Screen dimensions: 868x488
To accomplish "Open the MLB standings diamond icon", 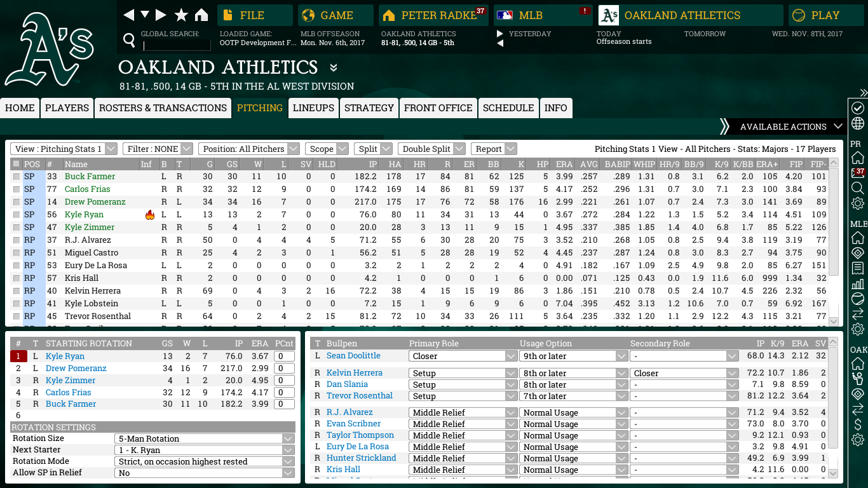I will click(858, 253).
